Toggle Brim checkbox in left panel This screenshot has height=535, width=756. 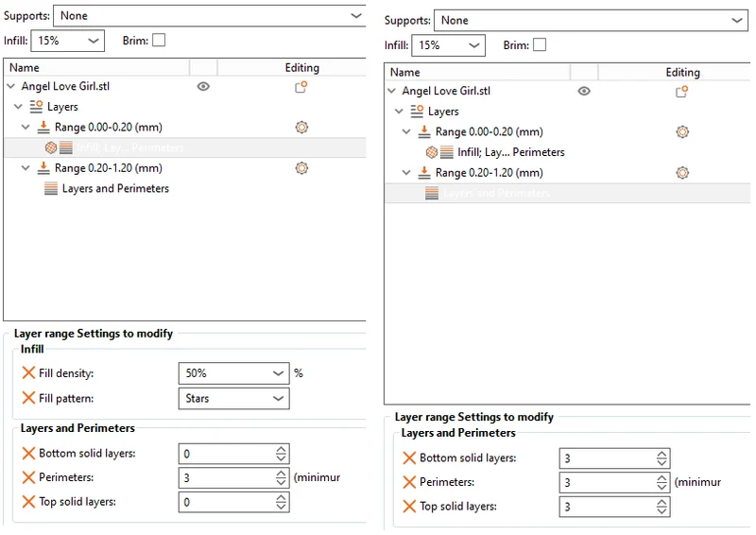[159, 40]
